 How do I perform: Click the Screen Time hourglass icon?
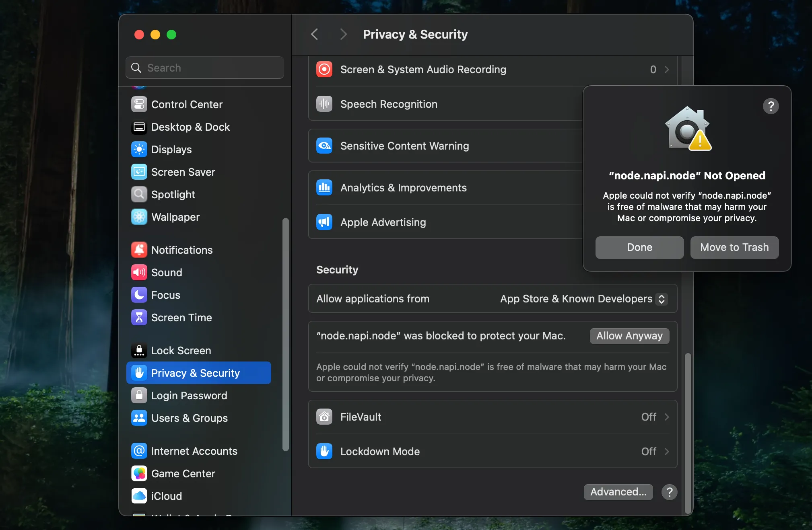point(139,318)
